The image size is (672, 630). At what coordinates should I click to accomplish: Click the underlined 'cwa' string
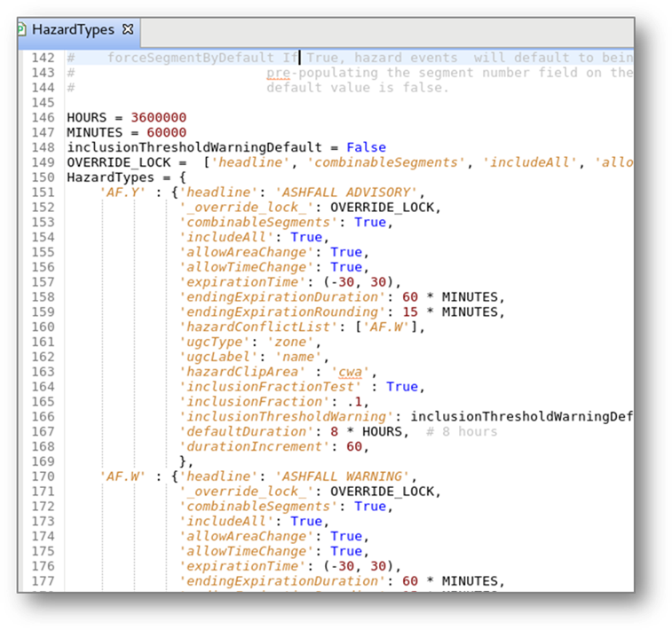point(350,372)
